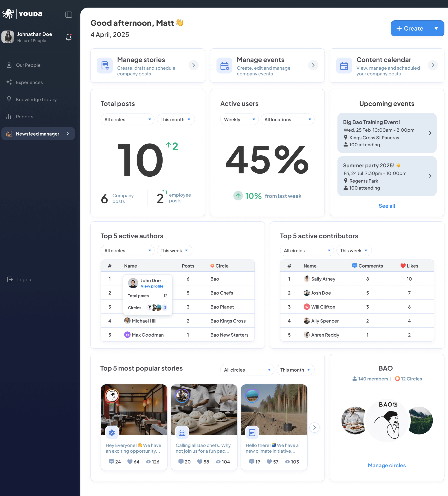448x496 pixels.
Task: Click the Logout icon in sidebar
Action: [10, 279]
